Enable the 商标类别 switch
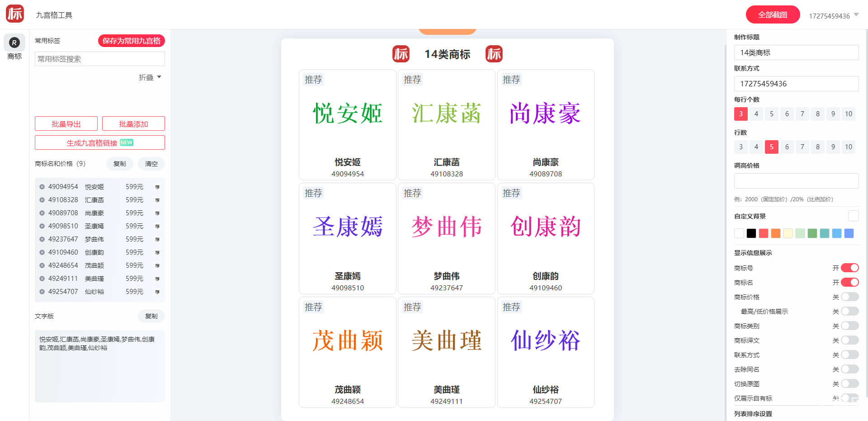This screenshot has width=868, height=421. click(849, 326)
